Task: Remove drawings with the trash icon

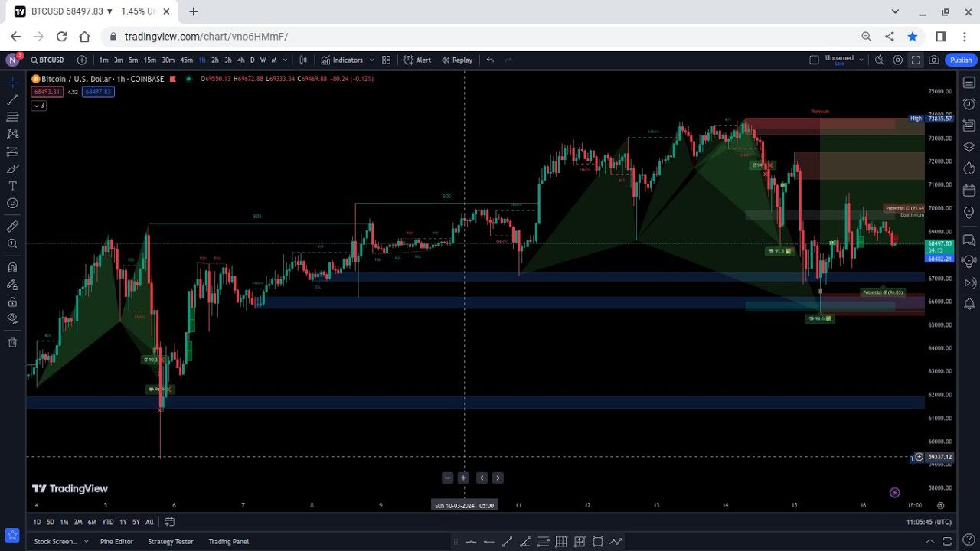Action: pos(12,342)
